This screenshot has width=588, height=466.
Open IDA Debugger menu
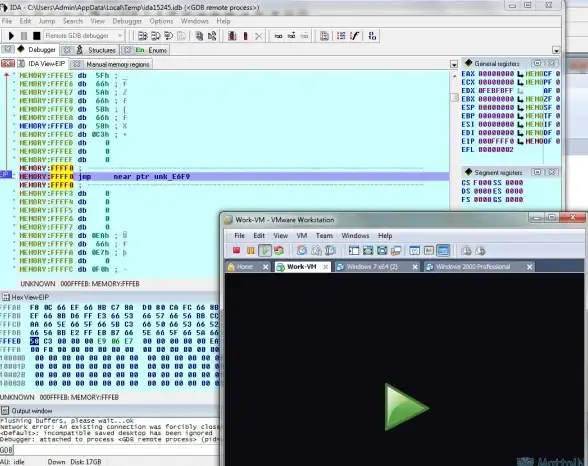tap(127, 21)
